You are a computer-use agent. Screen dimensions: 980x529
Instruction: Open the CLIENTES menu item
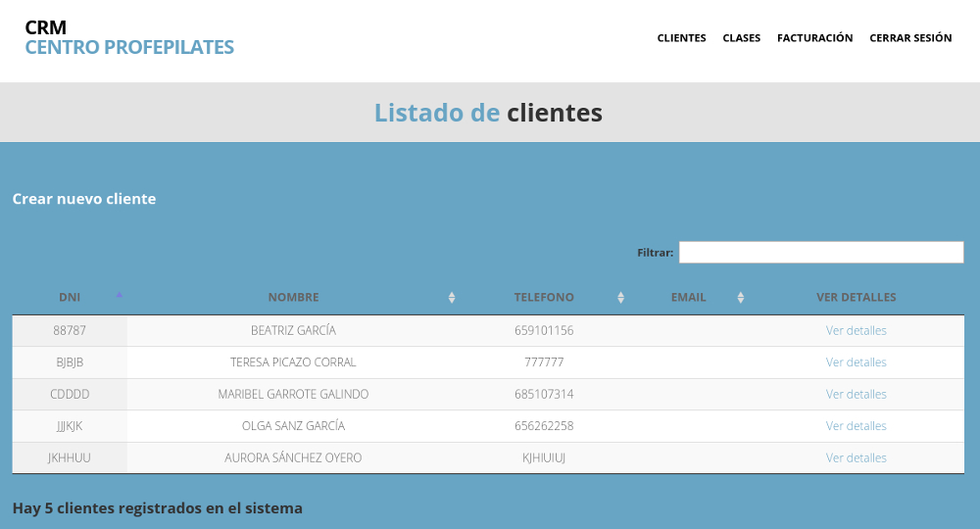[x=681, y=38]
